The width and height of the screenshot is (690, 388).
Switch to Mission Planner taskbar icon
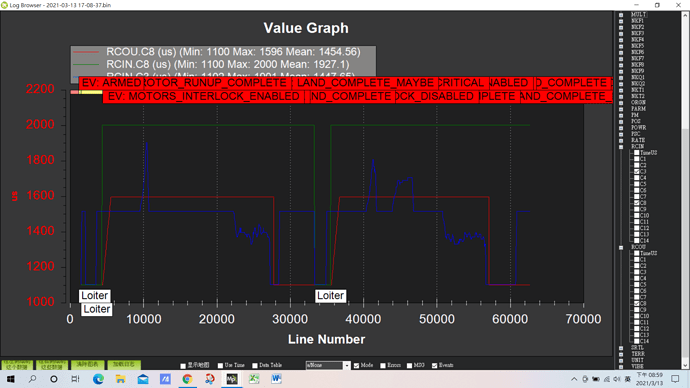(x=231, y=379)
